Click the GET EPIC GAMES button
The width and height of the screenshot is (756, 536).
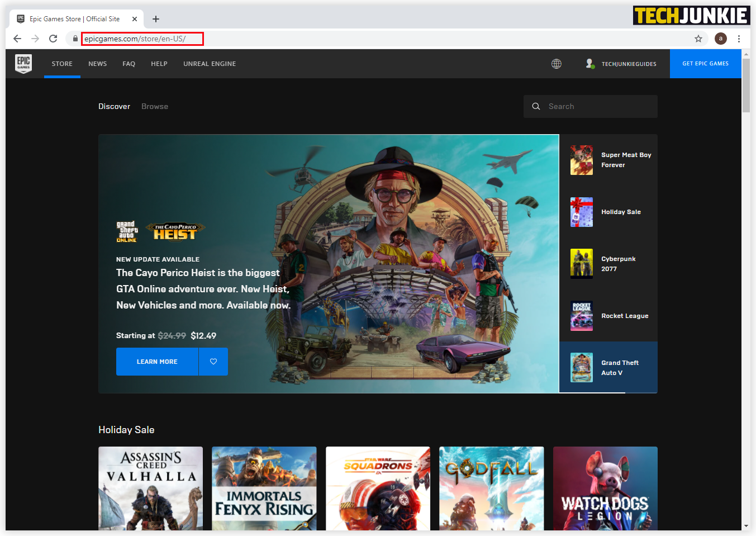coord(705,64)
